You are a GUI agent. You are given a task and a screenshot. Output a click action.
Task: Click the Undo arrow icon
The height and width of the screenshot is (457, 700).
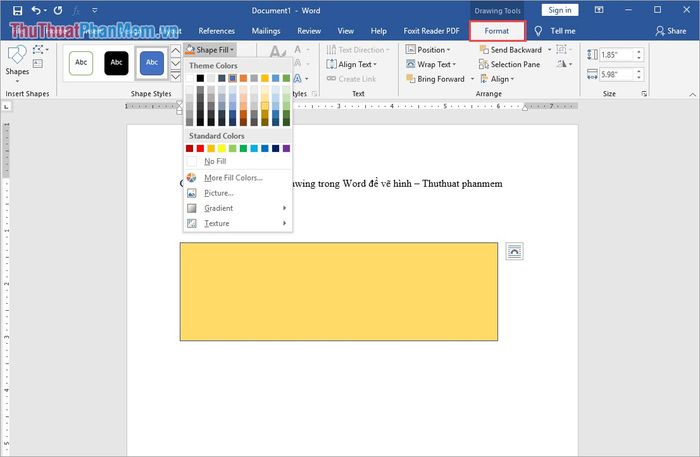(x=35, y=10)
